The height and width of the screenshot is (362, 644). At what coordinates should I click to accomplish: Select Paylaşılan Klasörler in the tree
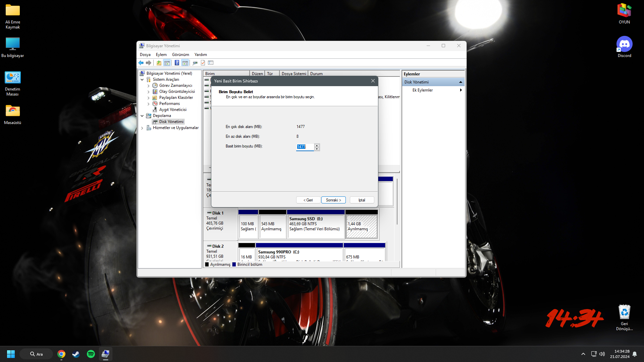(176, 98)
